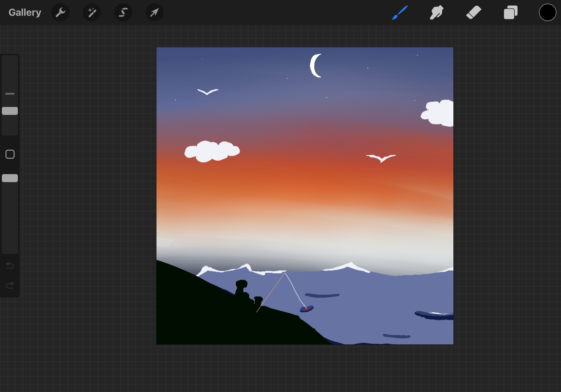Select the Smudge tool
Image resolution: width=561 pixels, height=392 pixels.
click(x=436, y=12)
